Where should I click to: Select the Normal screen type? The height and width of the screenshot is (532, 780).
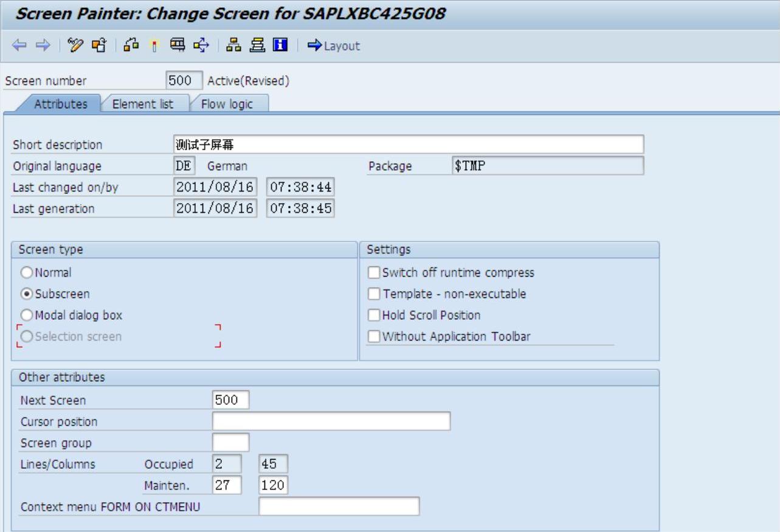tap(27, 272)
